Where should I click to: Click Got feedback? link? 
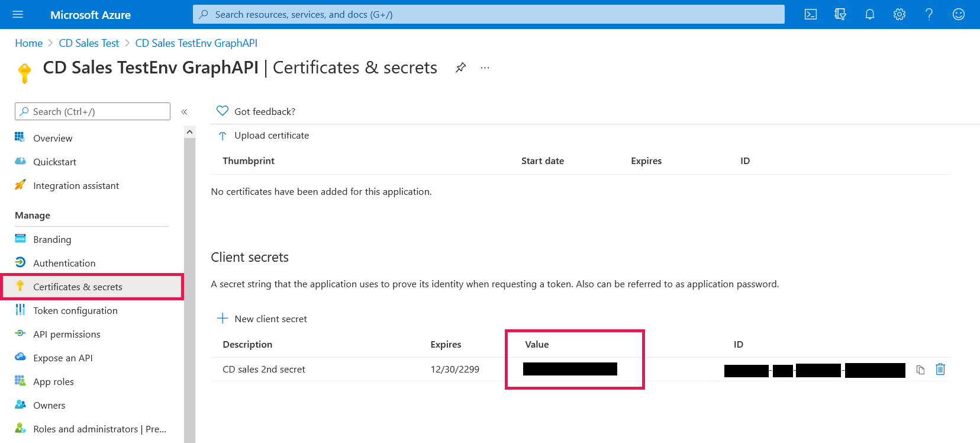[x=265, y=111]
